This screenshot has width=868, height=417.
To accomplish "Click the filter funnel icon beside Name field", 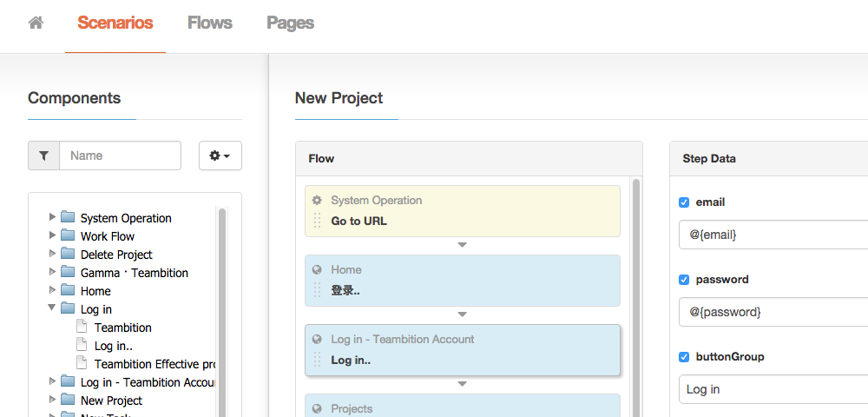I will tap(43, 156).
